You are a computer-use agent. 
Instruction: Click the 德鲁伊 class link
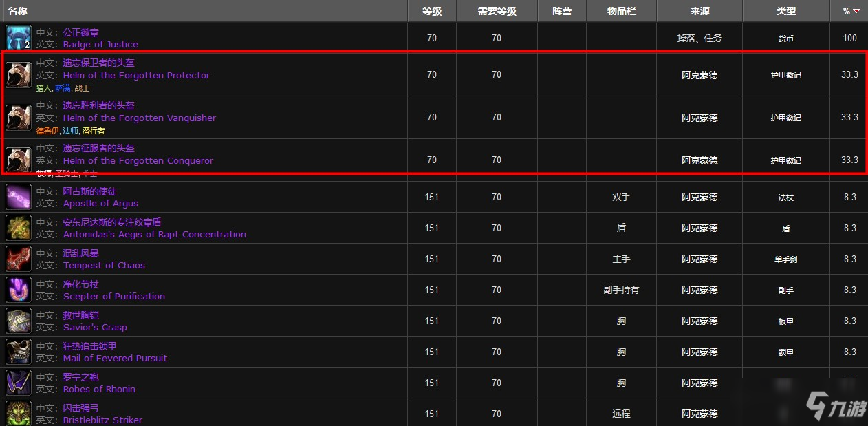(x=48, y=131)
